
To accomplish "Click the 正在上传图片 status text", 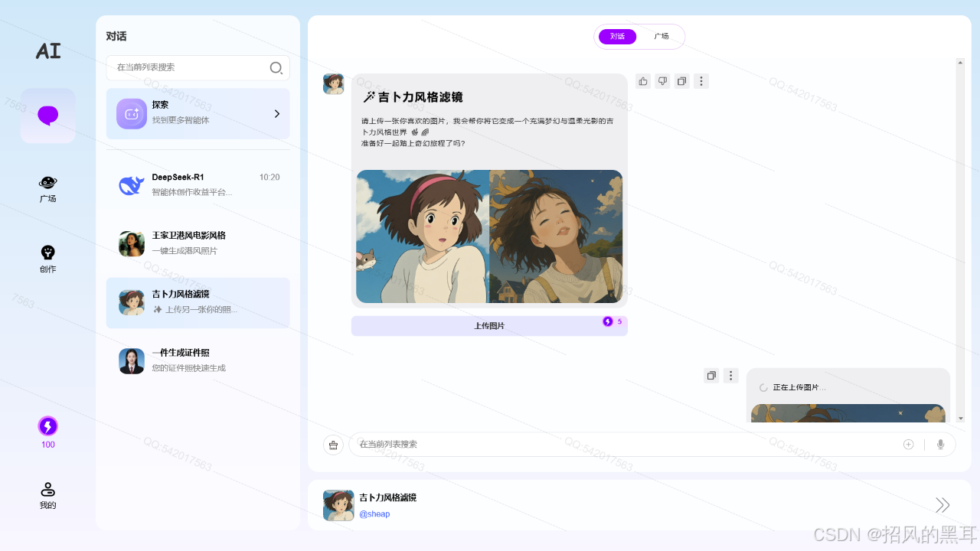I will coord(799,388).
